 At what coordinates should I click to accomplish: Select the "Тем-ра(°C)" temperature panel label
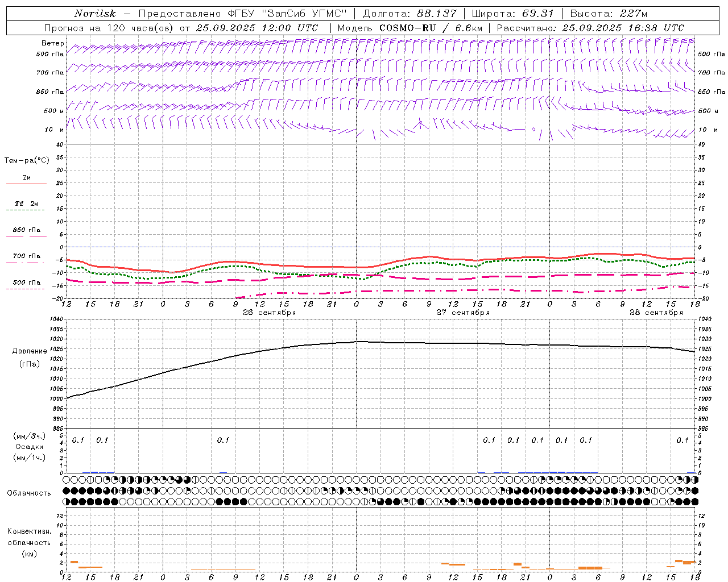27,160
